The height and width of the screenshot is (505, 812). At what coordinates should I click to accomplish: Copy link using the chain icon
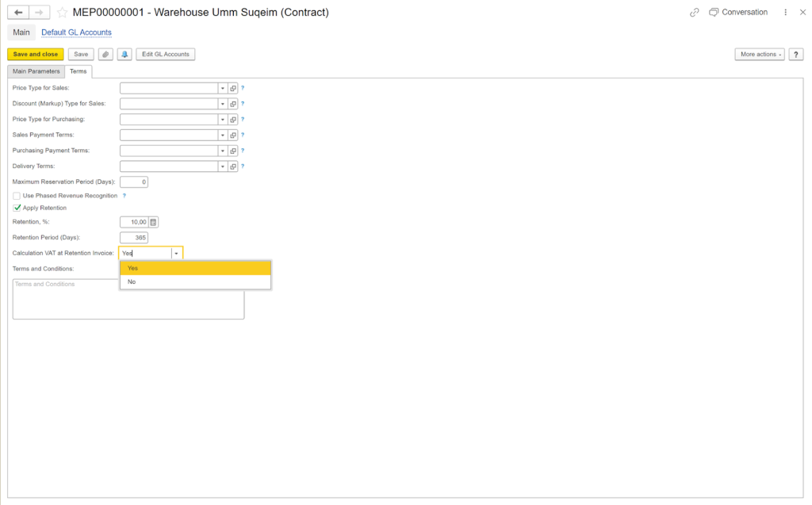click(x=695, y=13)
